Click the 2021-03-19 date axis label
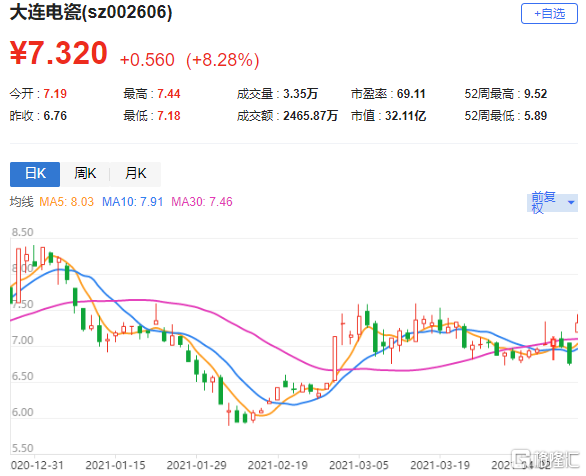Viewport: 586px width, 476px height. coord(440,466)
